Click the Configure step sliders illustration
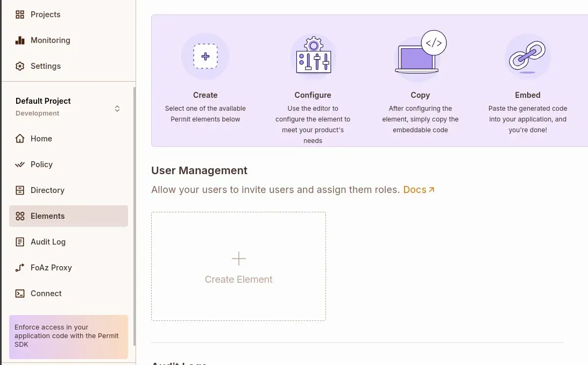588x365 pixels. coord(313,56)
